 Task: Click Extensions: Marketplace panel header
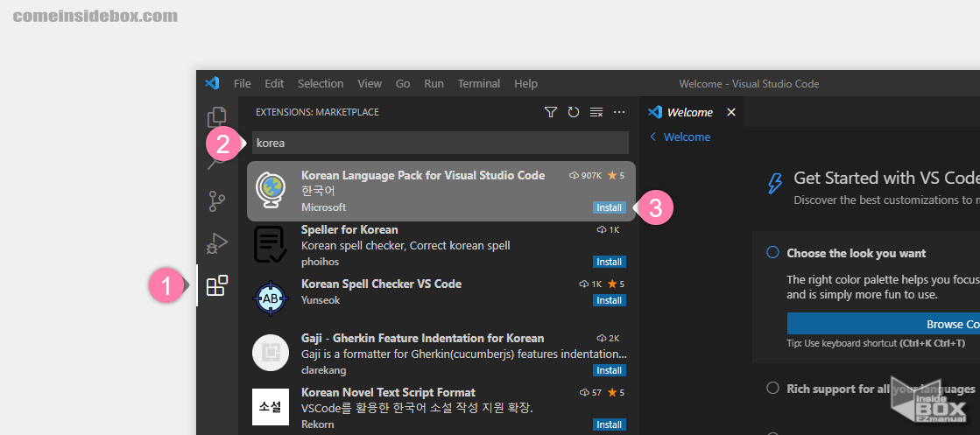318,113
